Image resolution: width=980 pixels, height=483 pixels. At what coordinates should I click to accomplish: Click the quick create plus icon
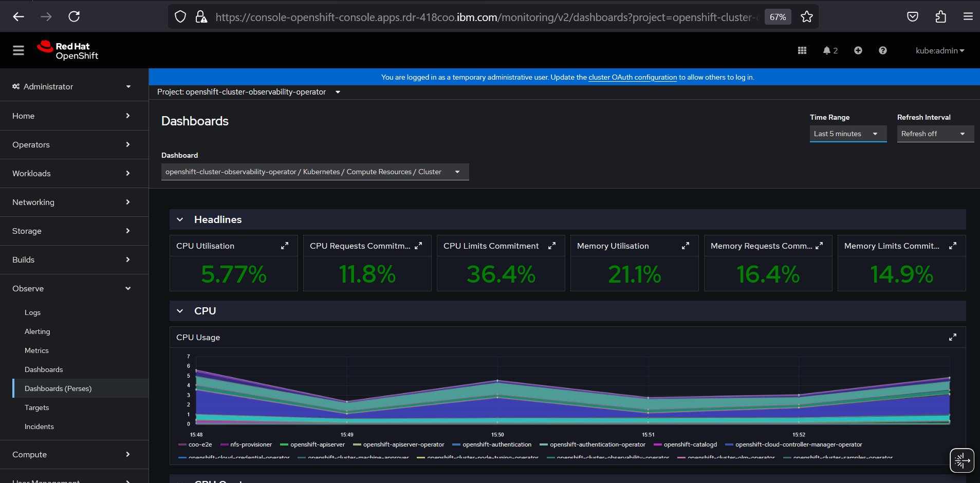pos(858,50)
